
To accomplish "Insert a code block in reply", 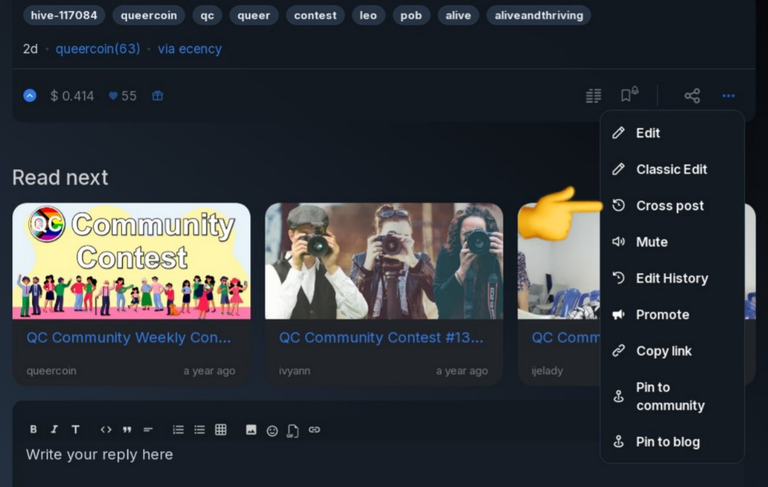I will pos(106,430).
